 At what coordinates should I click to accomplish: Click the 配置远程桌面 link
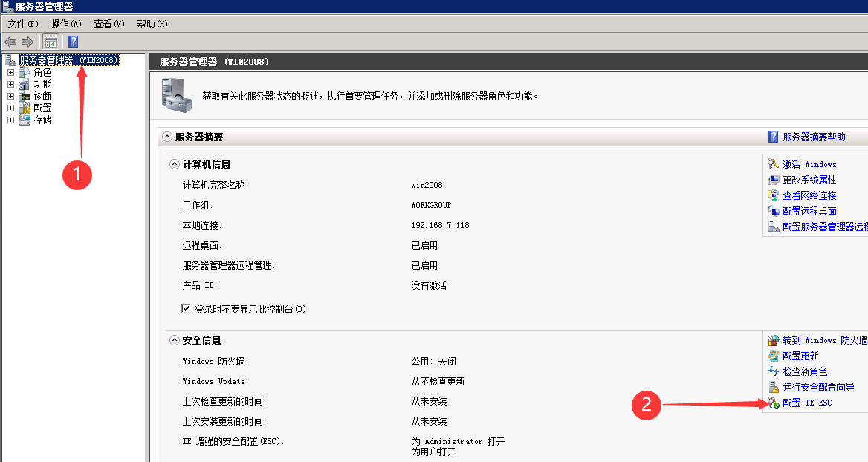pyautogui.click(x=809, y=211)
